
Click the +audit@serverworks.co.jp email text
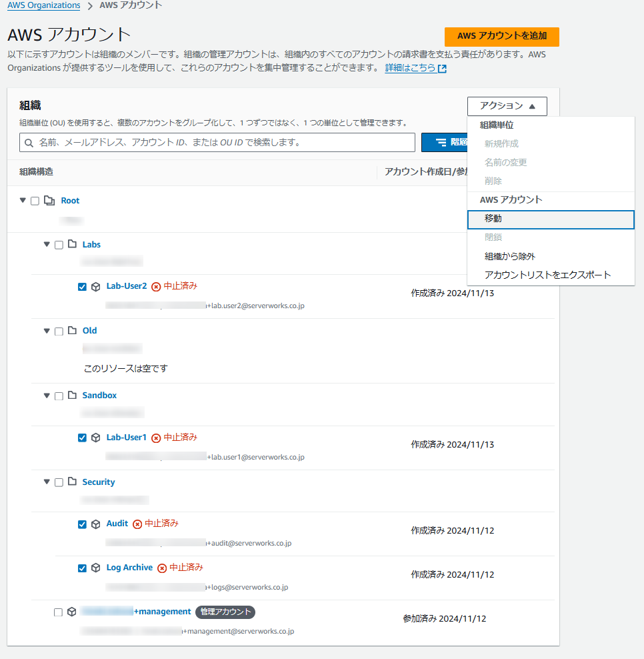(x=249, y=544)
